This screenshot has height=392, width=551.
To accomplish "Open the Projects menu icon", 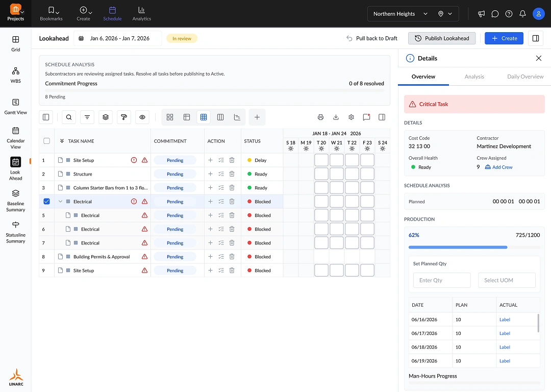I will [15, 13].
